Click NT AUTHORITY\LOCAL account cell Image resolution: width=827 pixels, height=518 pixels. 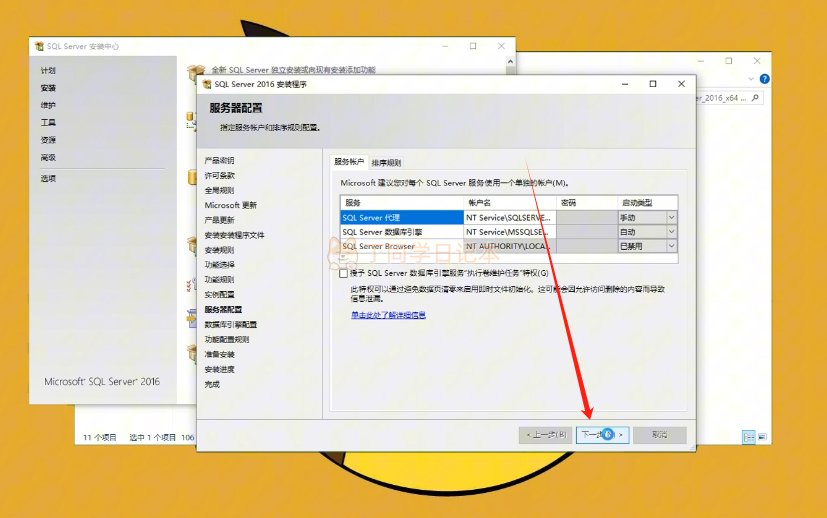pos(509,246)
